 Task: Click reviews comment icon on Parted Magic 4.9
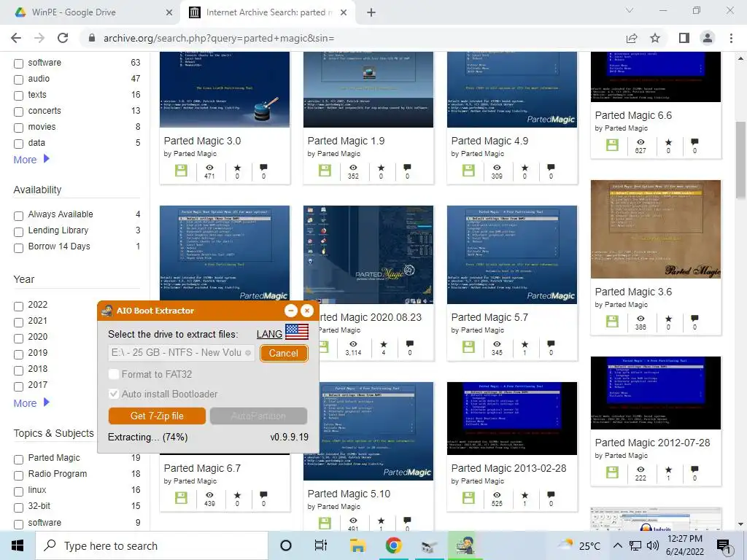point(551,167)
